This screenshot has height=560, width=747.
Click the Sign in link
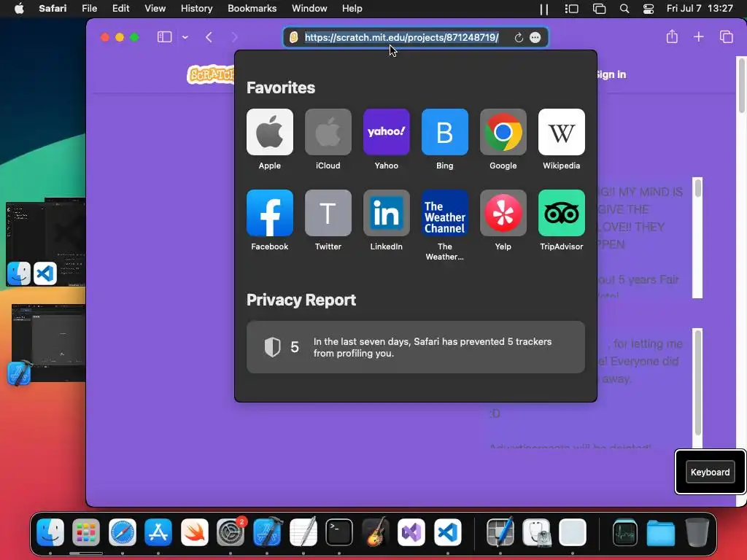point(611,75)
